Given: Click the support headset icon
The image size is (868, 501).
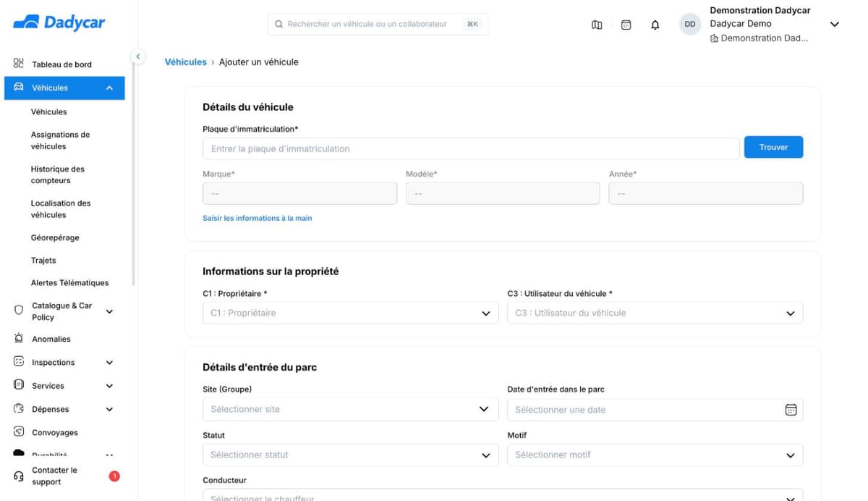Looking at the screenshot, I should (19, 476).
